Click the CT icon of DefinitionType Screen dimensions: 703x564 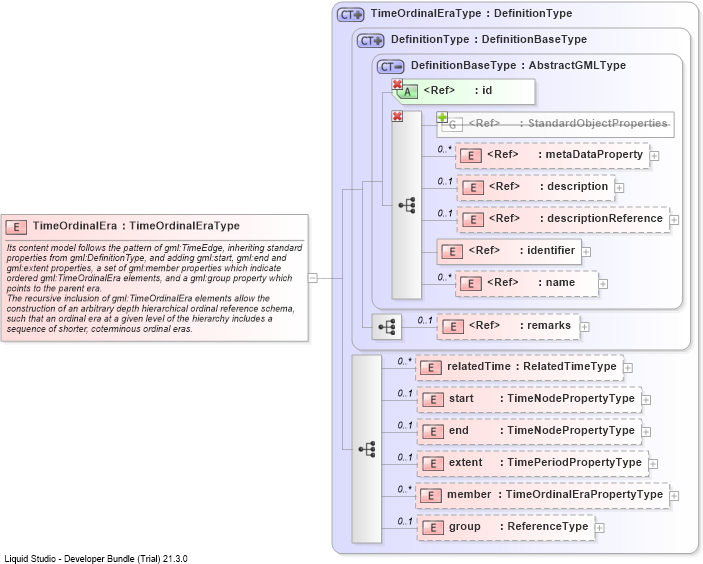(371, 41)
